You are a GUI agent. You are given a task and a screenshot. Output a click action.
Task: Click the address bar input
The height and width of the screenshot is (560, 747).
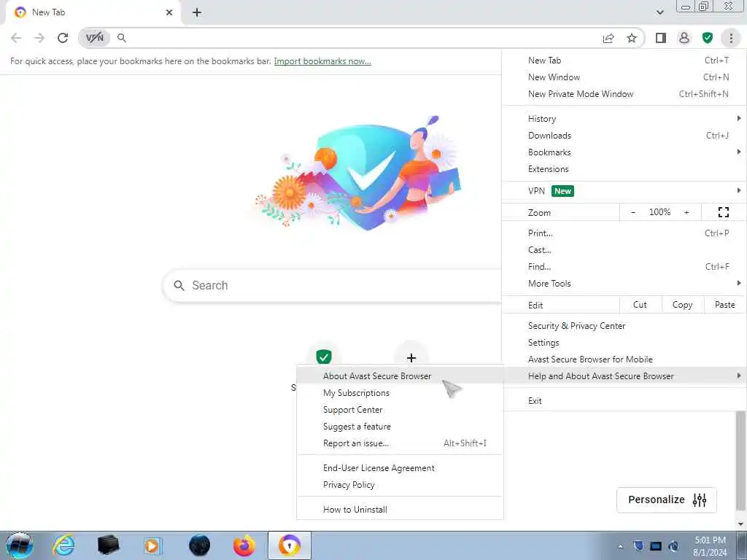(x=362, y=38)
